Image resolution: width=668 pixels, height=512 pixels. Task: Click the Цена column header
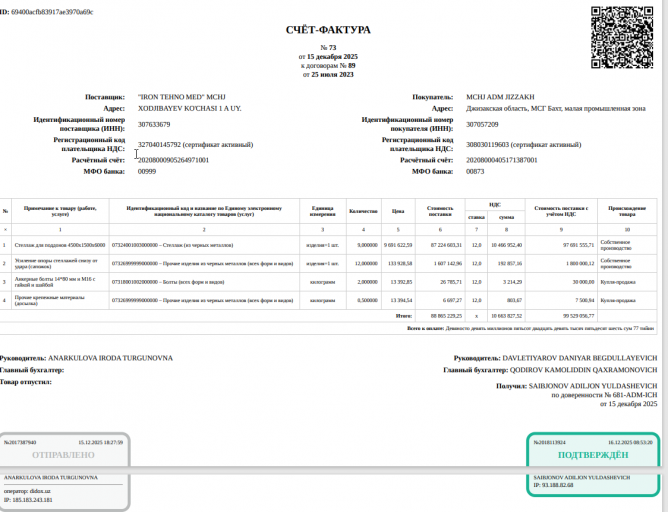[x=398, y=211]
